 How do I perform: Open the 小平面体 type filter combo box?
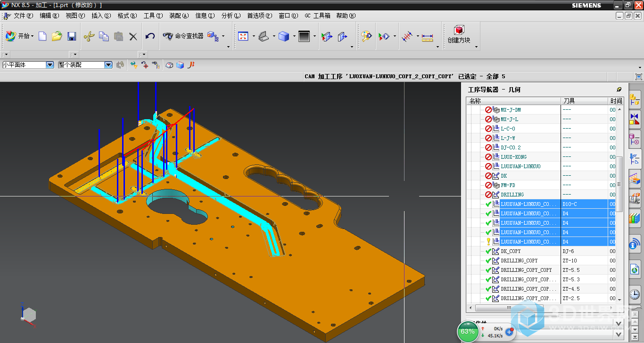tap(28, 65)
